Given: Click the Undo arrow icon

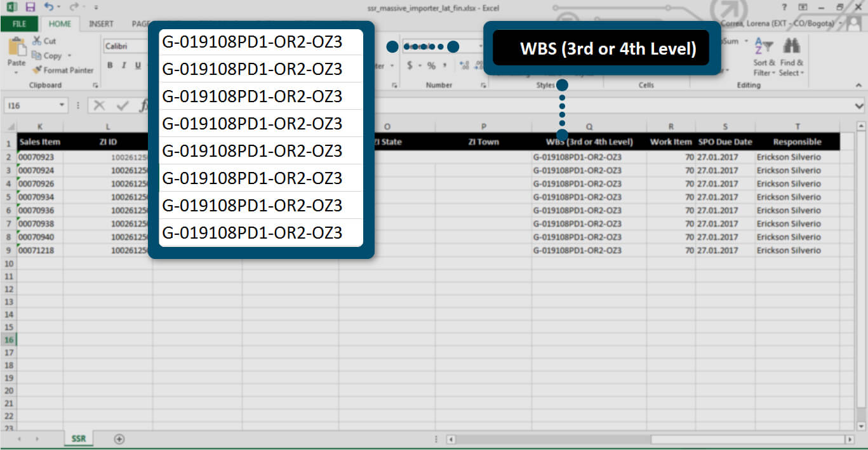Looking at the screenshot, I should coord(49,8).
